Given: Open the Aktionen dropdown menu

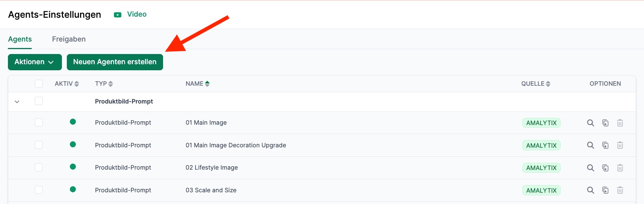Looking at the screenshot, I should click(x=35, y=62).
